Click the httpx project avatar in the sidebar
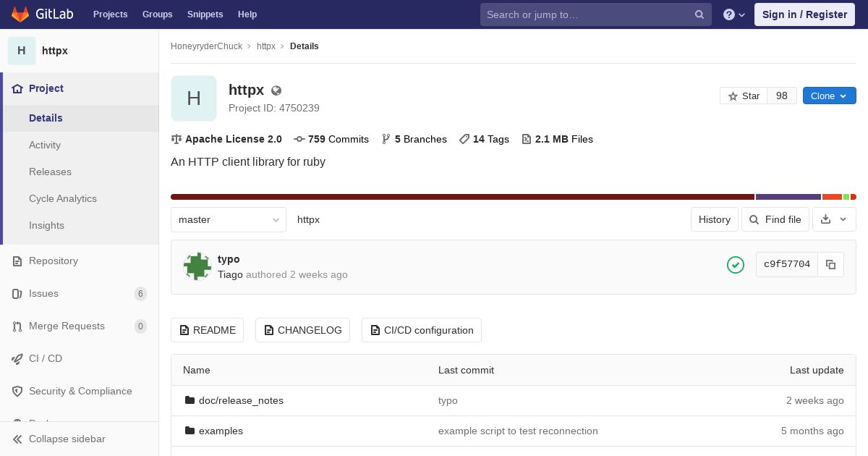The width and height of the screenshot is (868, 456). [22, 51]
